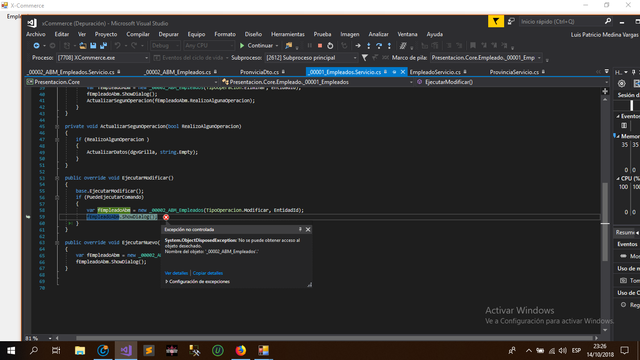Click the Step Out debug icon

(x=389, y=46)
